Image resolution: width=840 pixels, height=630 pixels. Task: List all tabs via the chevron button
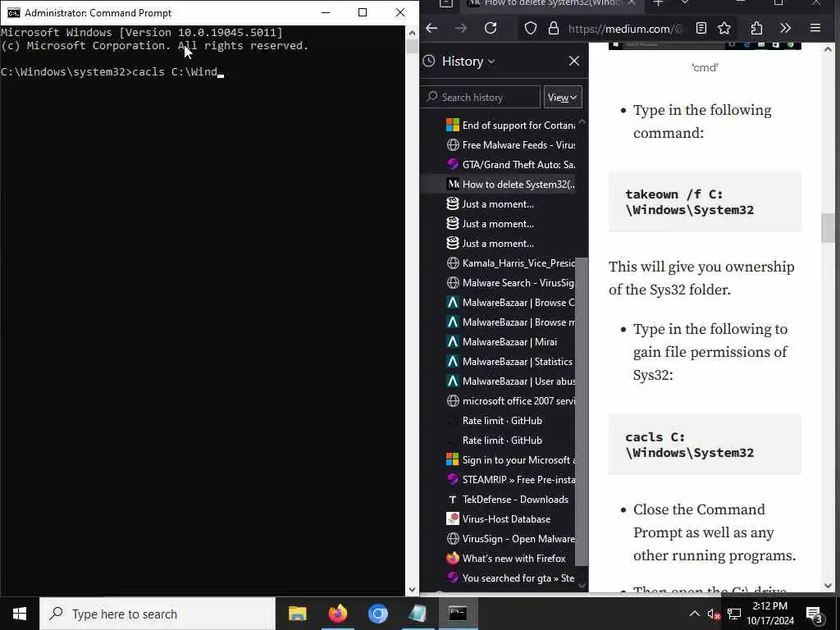[685, 3]
